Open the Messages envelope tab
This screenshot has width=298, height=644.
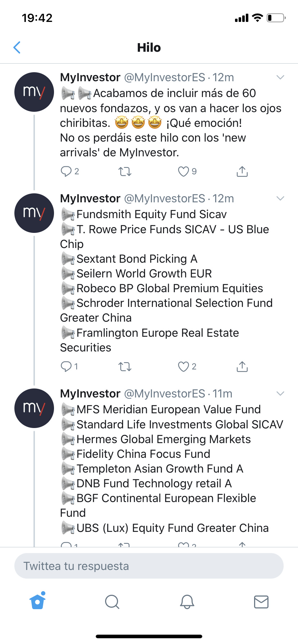[261, 602]
